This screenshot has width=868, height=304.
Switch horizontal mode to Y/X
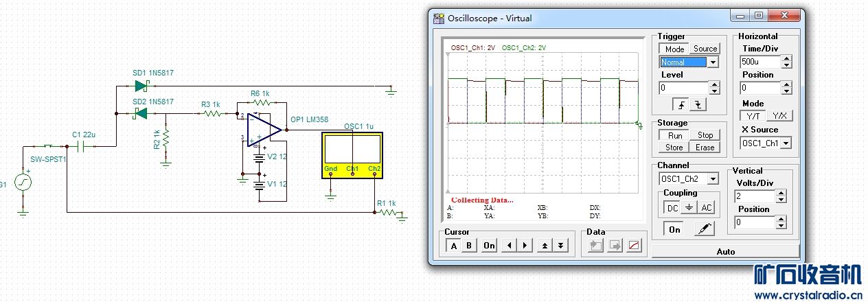(778, 116)
